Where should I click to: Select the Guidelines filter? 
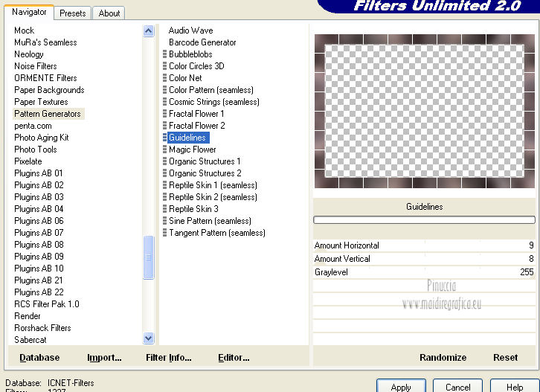click(187, 138)
